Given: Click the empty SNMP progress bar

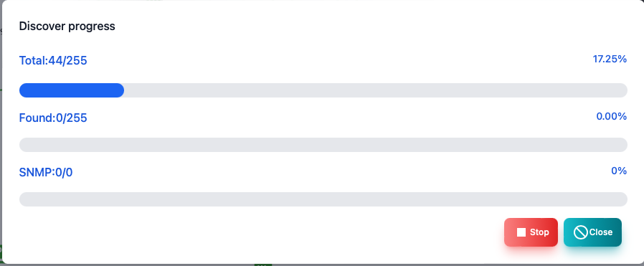Looking at the screenshot, I should pos(323,199).
